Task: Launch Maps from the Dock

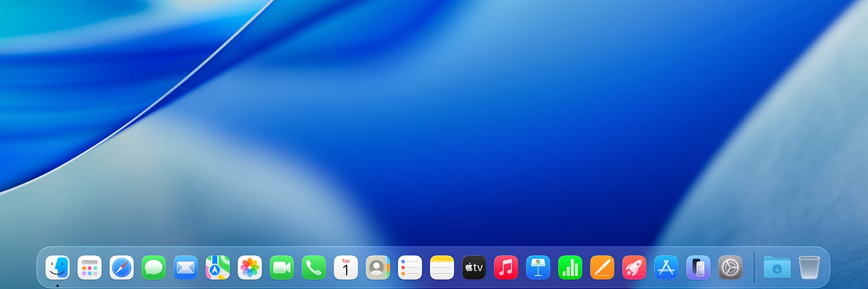Action: [218, 268]
